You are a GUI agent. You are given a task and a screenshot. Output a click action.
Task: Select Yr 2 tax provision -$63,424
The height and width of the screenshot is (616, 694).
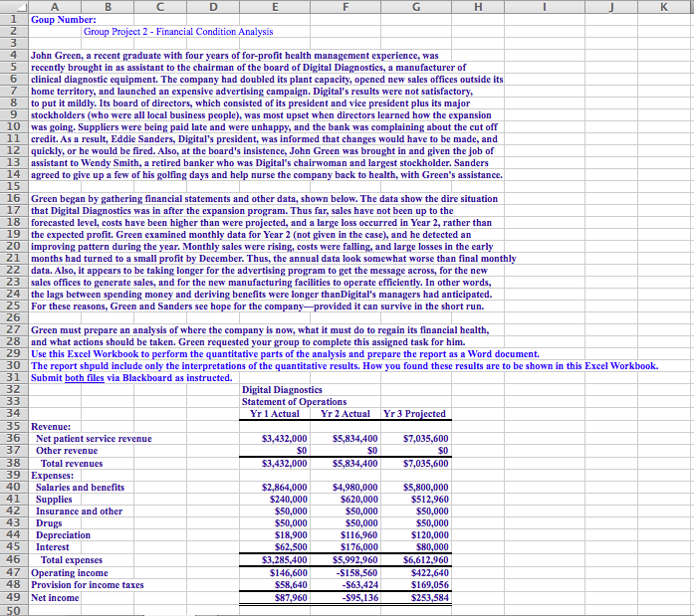pos(359,585)
